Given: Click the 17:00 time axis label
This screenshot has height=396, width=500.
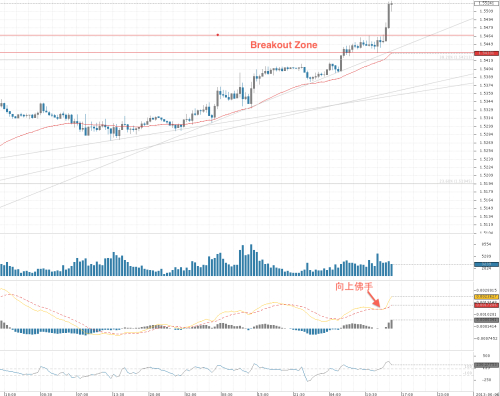Looking at the screenshot, I should pos(407,394).
